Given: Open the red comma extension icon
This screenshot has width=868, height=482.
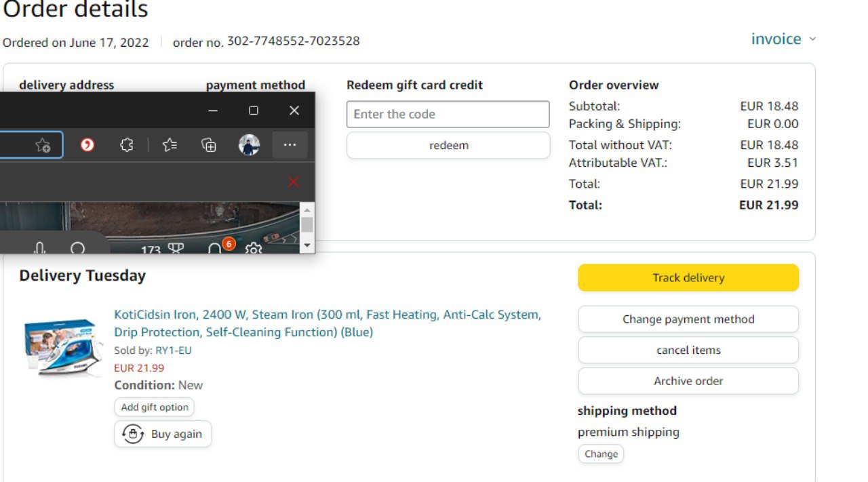Looking at the screenshot, I should pyautogui.click(x=87, y=145).
